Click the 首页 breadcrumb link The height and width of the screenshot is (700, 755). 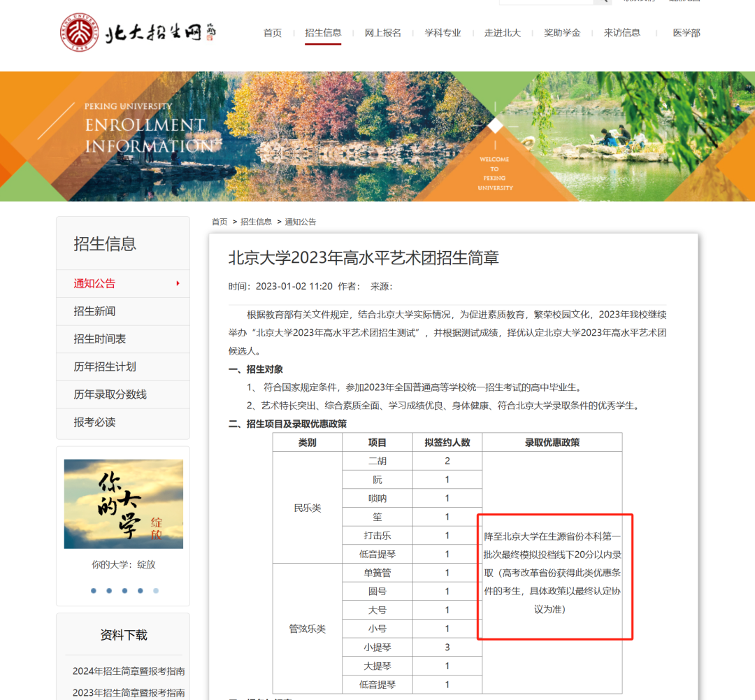click(x=220, y=222)
